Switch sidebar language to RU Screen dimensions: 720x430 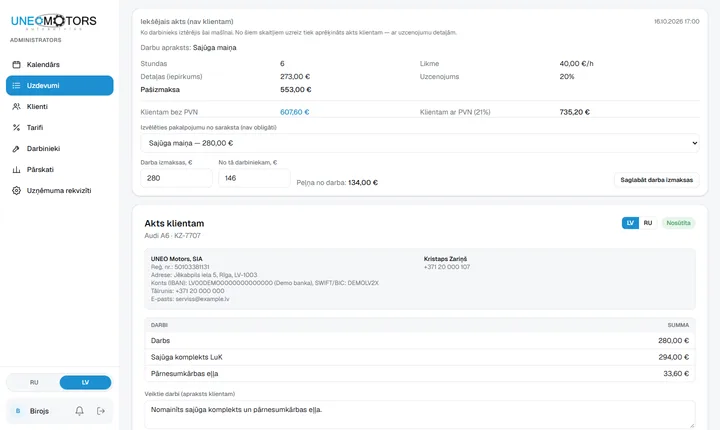(34, 382)
